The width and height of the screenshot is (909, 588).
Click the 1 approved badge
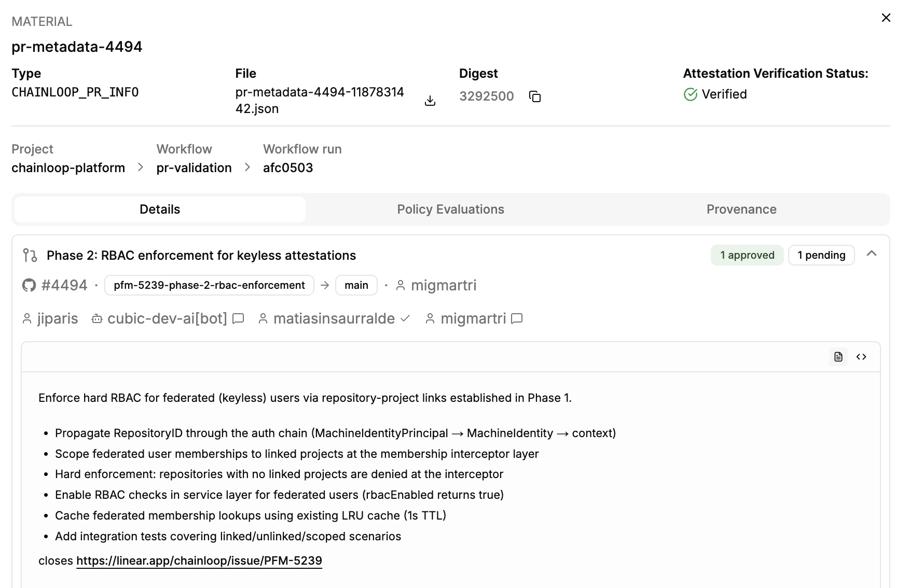747,255
